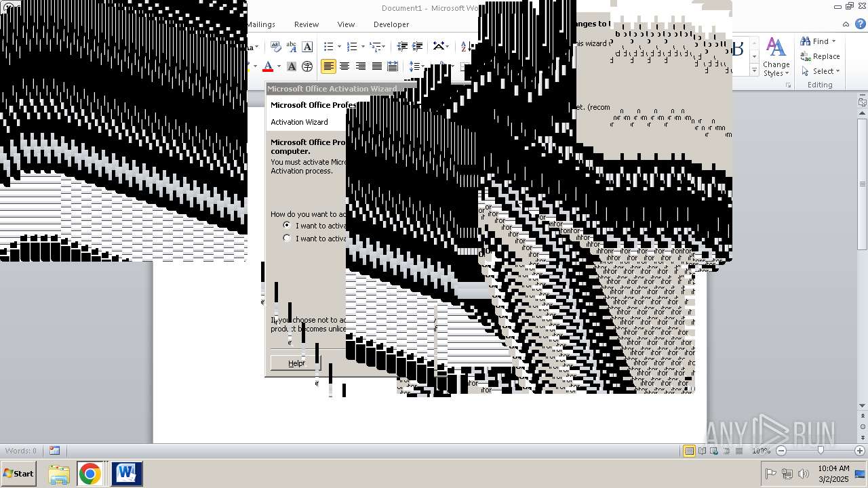Open Font Color dropdown arrow

point(279,66)
